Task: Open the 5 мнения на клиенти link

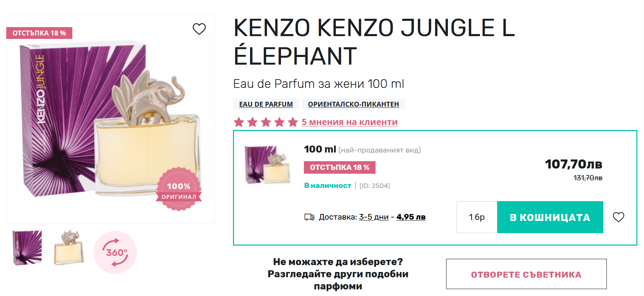Action: point(349,122)
